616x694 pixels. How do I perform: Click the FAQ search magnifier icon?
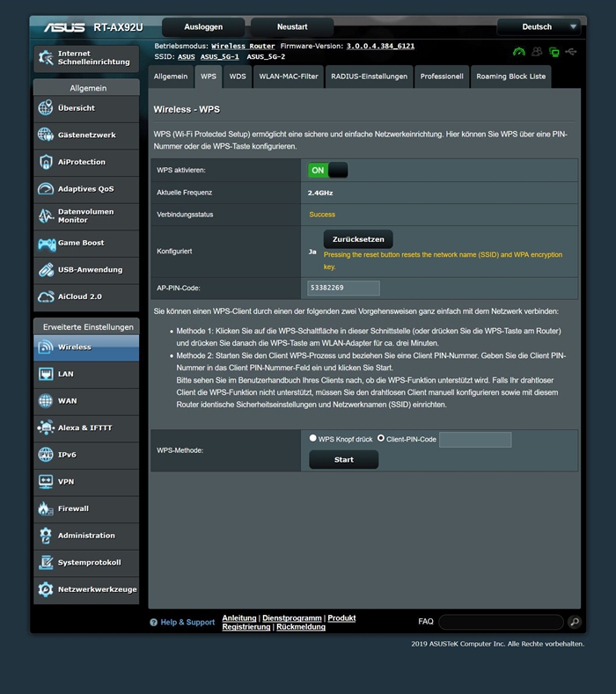pyautogui.click(x=575, y=622)
